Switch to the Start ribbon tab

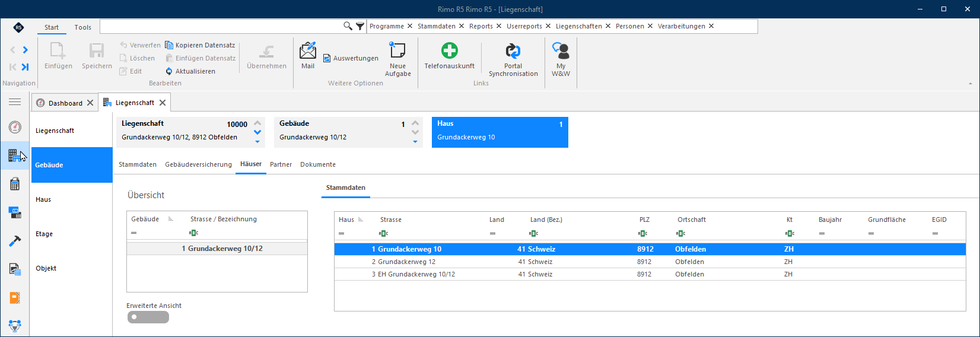point(52,27)
